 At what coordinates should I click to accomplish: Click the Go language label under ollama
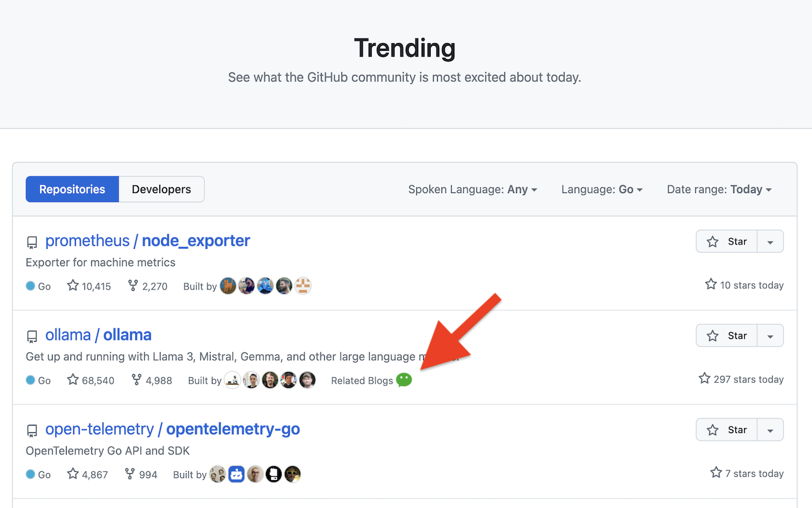[x=38, y=380]
